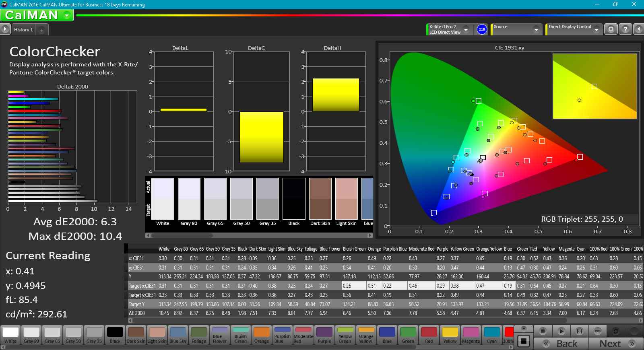Click the DeltaH chart yellow bar
Image resolution: width=644 pixels, height=350 pixels.
336,95
